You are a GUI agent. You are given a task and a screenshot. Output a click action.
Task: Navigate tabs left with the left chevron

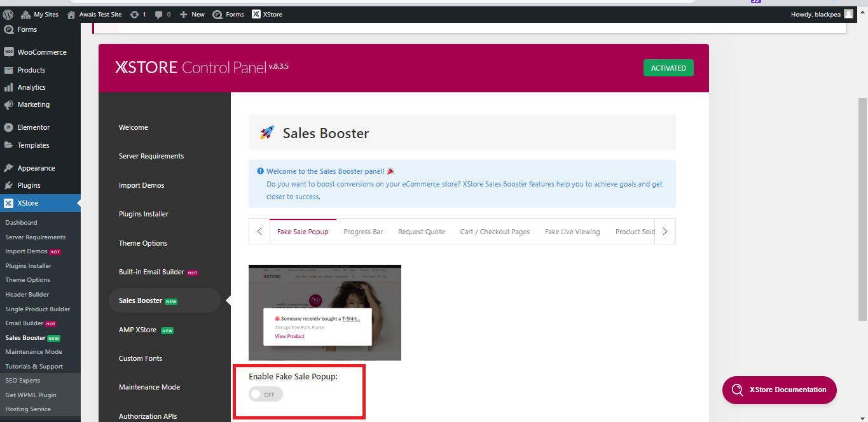(x=259, y=232)
